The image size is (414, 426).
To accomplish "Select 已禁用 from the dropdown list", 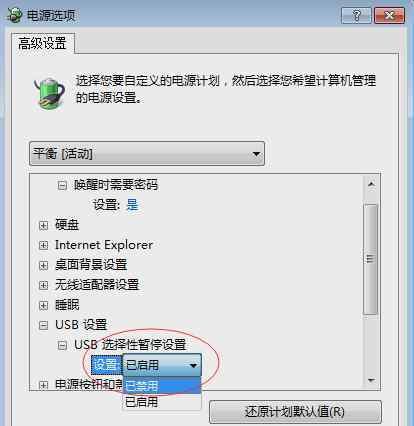I will 162,386.
